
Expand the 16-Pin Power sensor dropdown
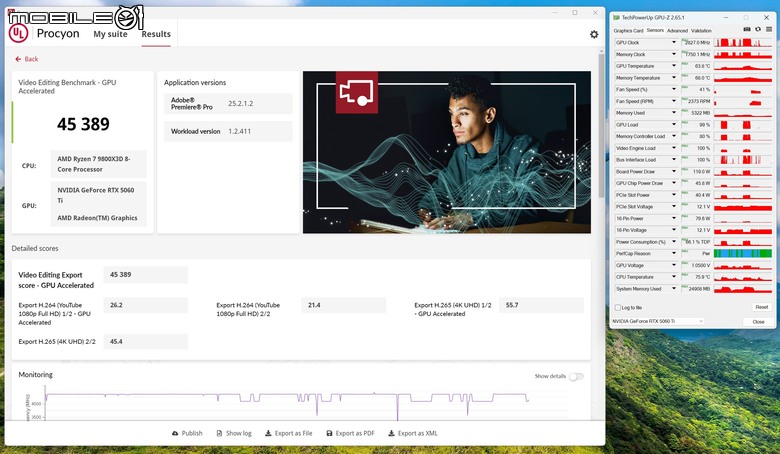[674, 218]
